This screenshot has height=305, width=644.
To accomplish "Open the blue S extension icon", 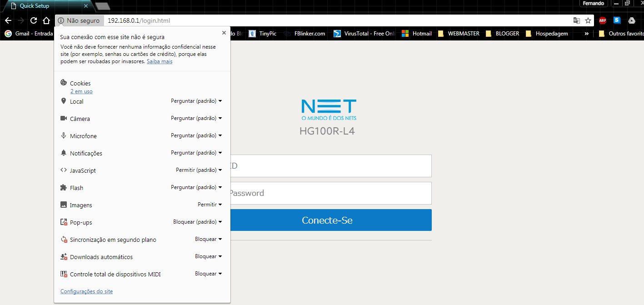I will (x=617, y=20).
